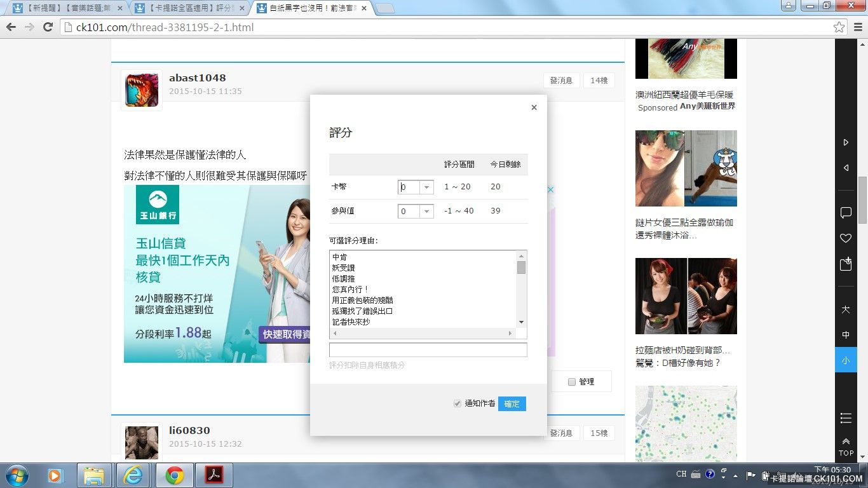Open the 參與值 score dropdown arrow
This screenshot has height=488, width=868.
coord(427,212)
